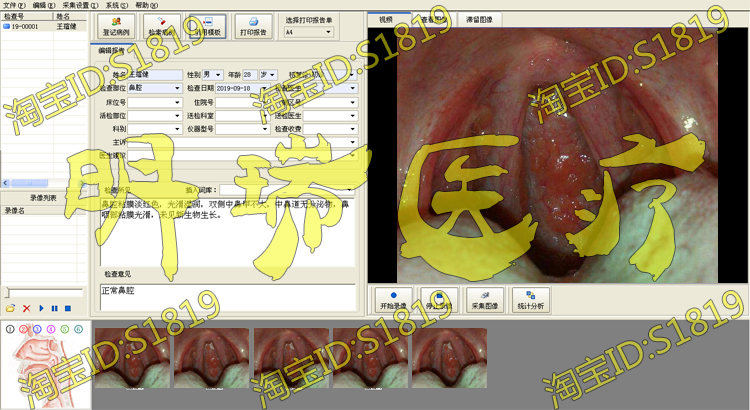This screenshot has width=750, height=410.
Task: Select magenta anatomy position marker 4
Action: click(51, 329)
